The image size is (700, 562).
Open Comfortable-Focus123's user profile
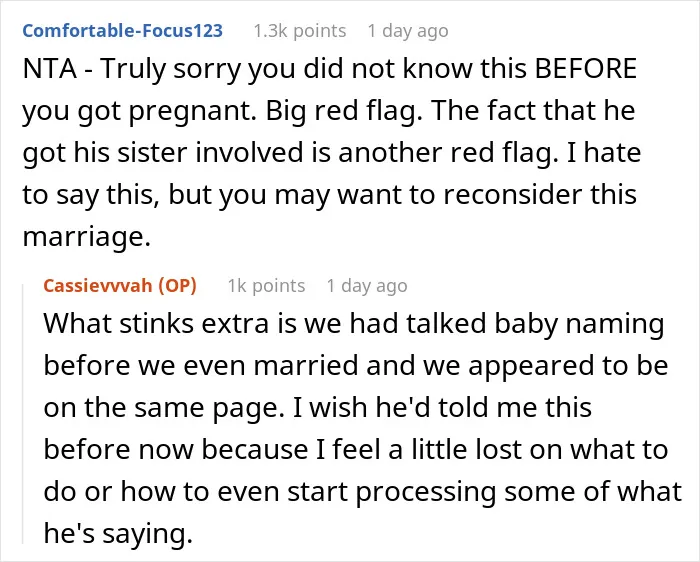122,31
